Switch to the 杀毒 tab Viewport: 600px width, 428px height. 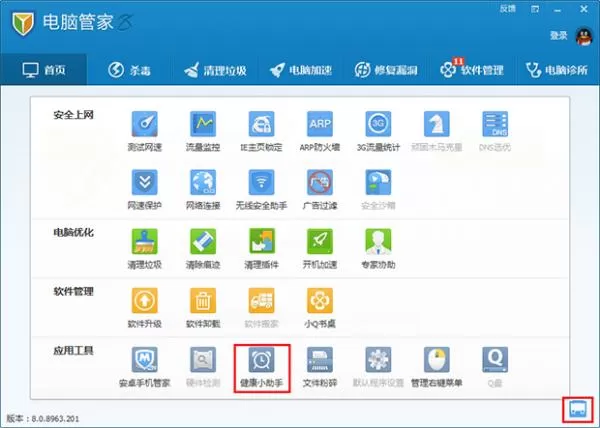point(129,70)
